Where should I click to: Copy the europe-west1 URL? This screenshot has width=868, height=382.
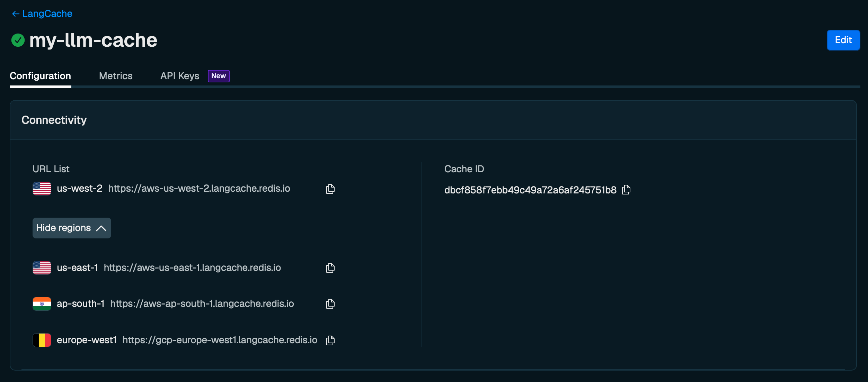330,340
